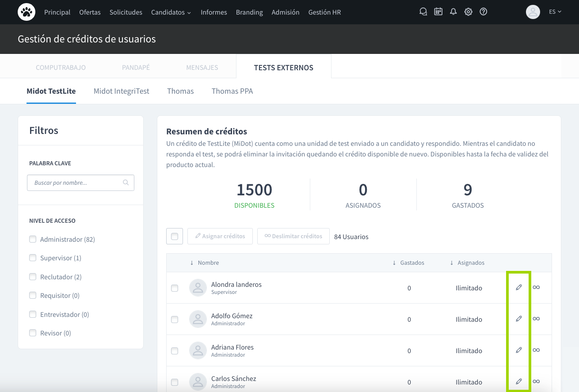The width and height of the screenshot is (579, 392).
Task: Click the Buscar por nombre search field
Action: coord(76,183)
